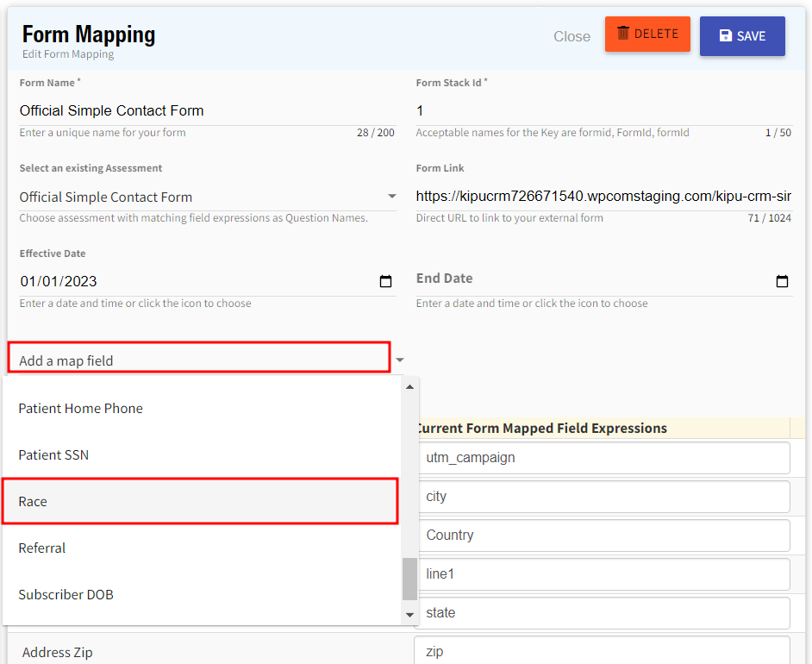
Task: Edit the utm_campaign mapped field expression
Action: click(x=602, y=458)
